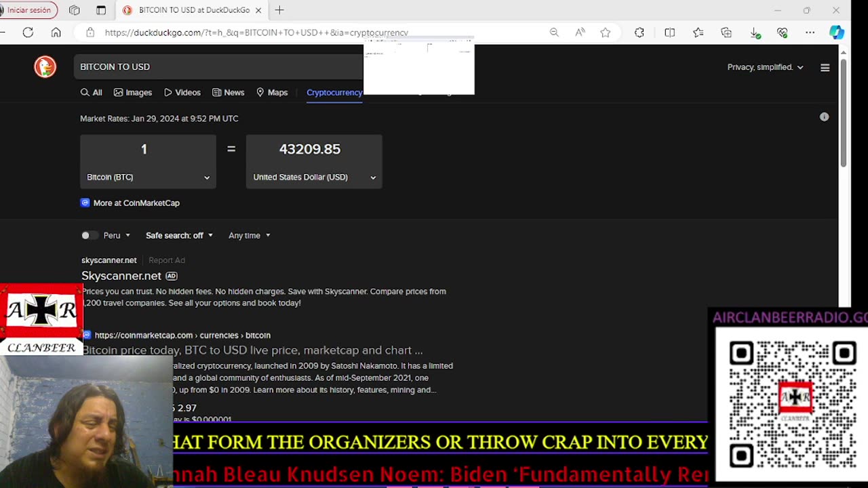
Task: Expand the Privacy, simplified. menu
Action: point(765,67)
